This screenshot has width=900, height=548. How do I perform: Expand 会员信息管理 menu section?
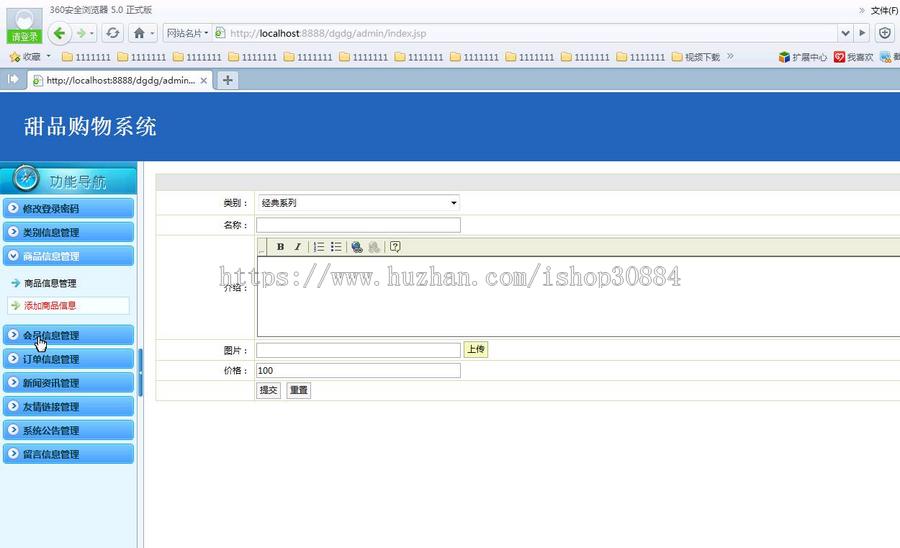(68, 335)
